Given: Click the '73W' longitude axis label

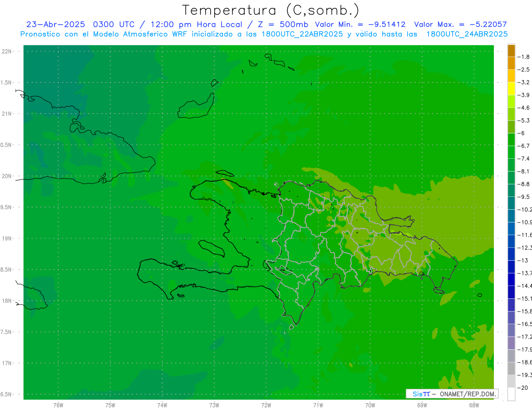Looking at the screenshot, I should coord(214,405).
